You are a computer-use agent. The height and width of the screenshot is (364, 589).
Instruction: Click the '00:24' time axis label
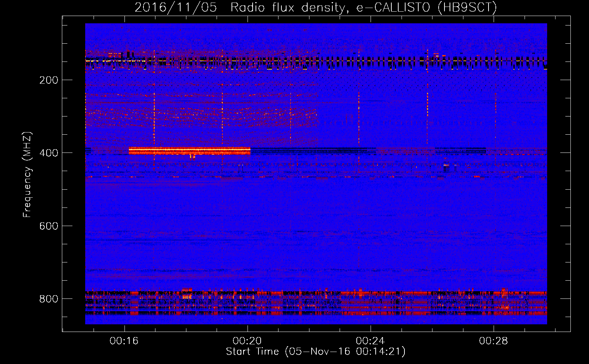370,341
